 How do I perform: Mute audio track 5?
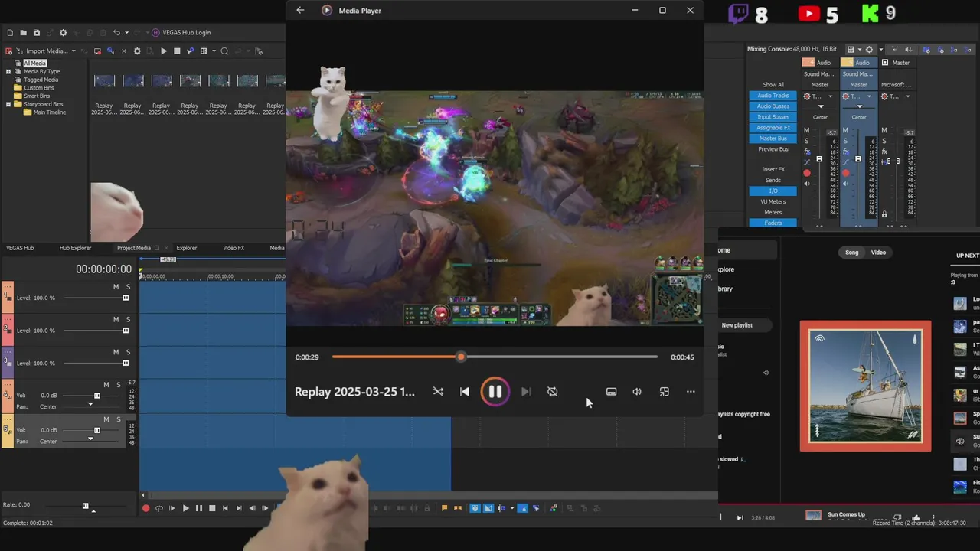coord(106,419)
